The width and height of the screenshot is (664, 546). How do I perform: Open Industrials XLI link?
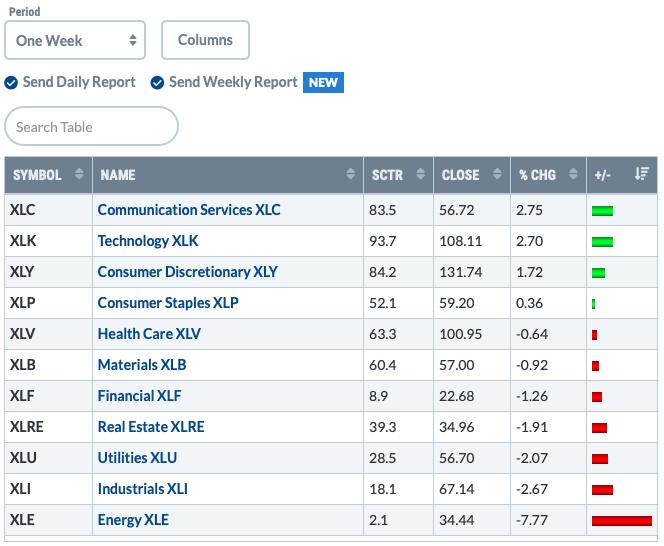pos(143,488)
